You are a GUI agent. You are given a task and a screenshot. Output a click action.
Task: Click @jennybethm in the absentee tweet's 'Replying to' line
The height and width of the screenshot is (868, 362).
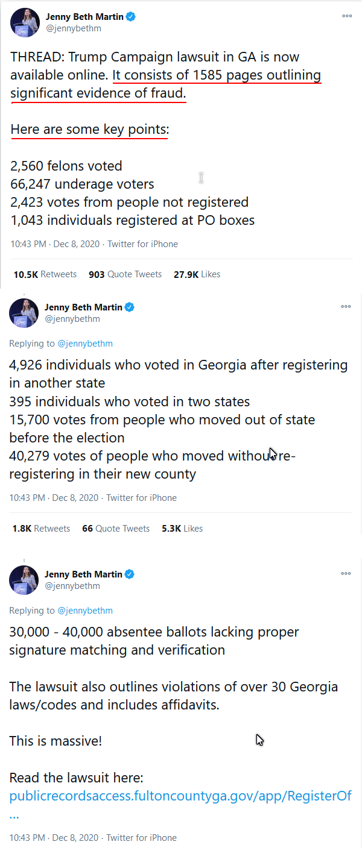[x=85, y=611]
